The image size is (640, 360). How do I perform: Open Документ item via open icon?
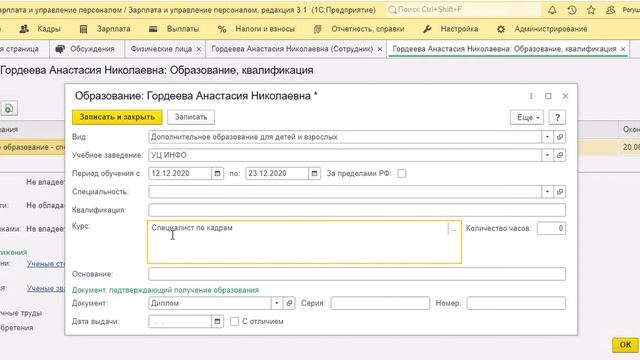pyautogui.click(x=289, y=303)
